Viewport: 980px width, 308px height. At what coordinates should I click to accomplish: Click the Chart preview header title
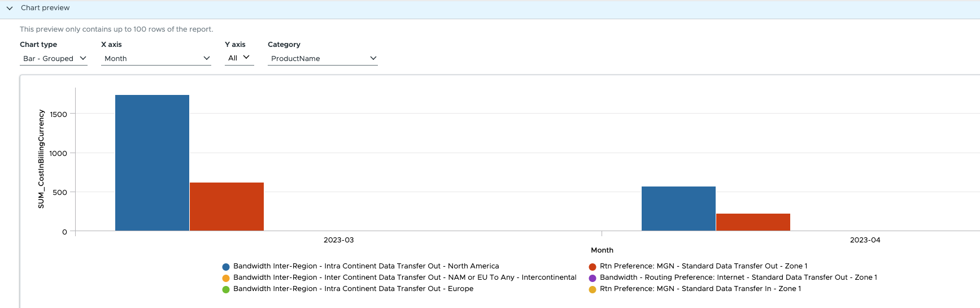point(45,8)
